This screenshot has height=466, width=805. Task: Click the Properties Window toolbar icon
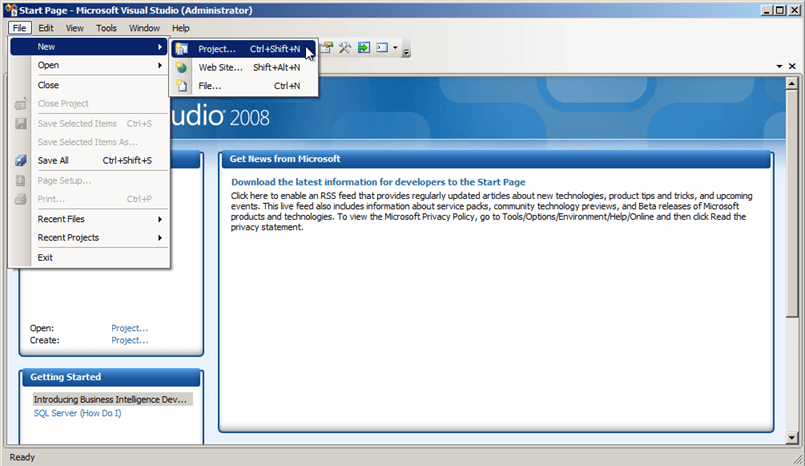[327, 48]
